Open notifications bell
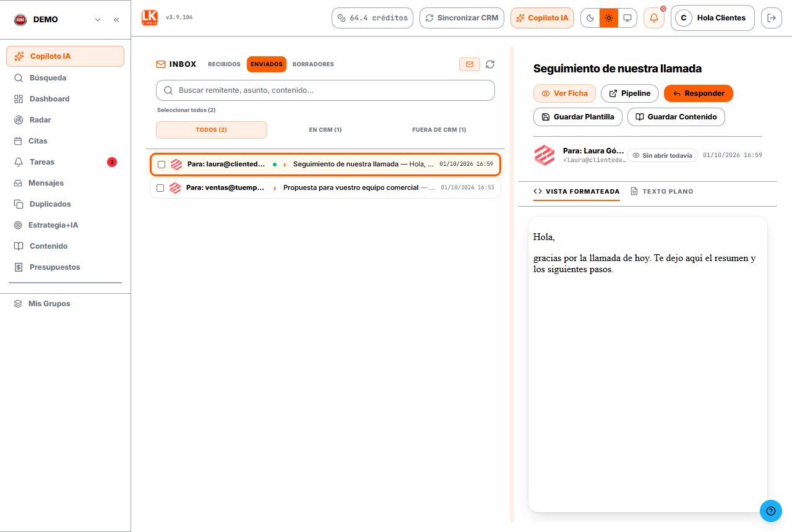 point(654,18)
